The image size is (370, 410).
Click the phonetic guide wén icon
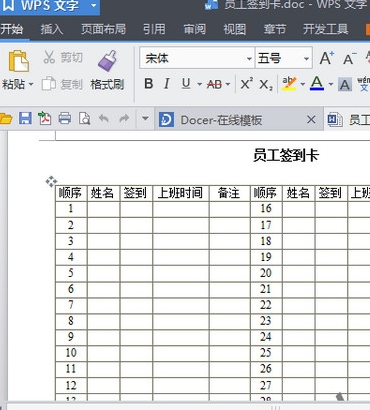364,84
